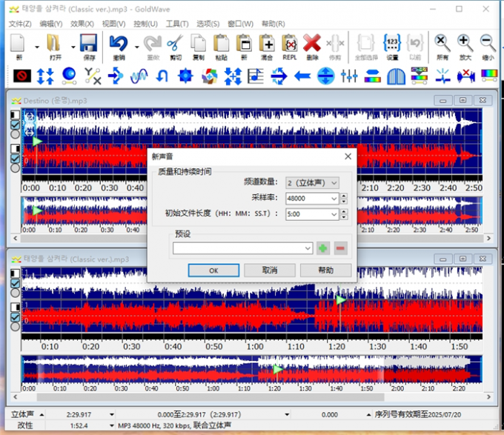Click the file length spinner down arrow
Screen dimensions: 504x435
[x=344, y=217]
